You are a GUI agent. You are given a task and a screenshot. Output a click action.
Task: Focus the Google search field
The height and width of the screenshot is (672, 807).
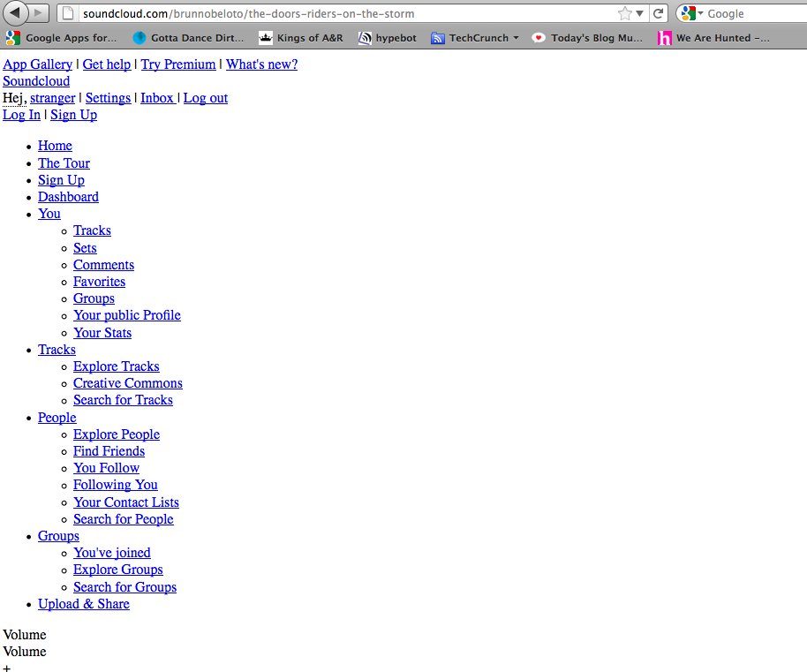point(756,14)
